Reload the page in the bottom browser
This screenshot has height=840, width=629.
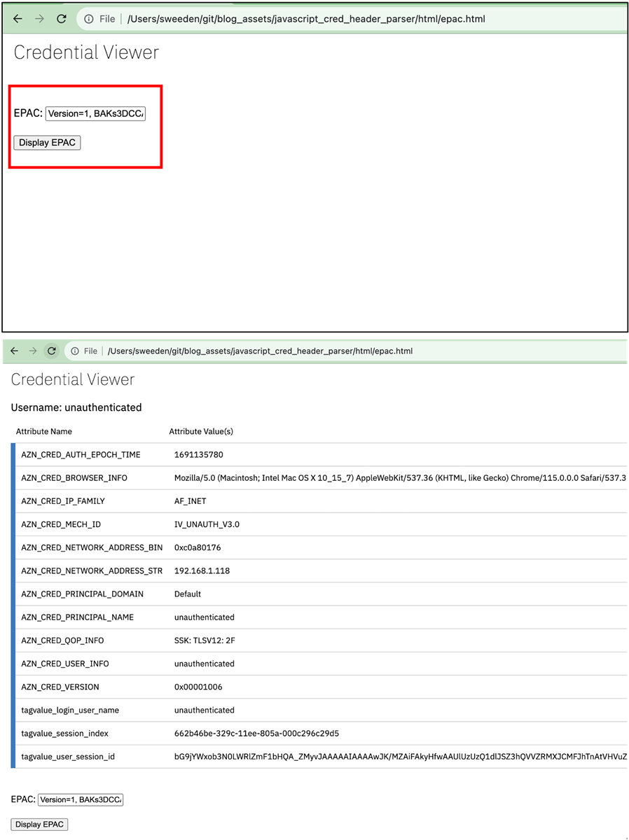pos(51,351)
